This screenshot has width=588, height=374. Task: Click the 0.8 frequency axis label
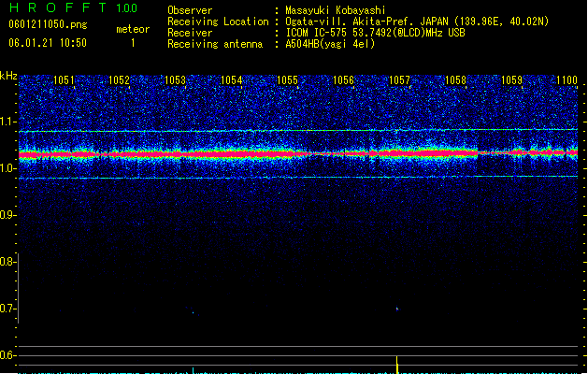7,262
